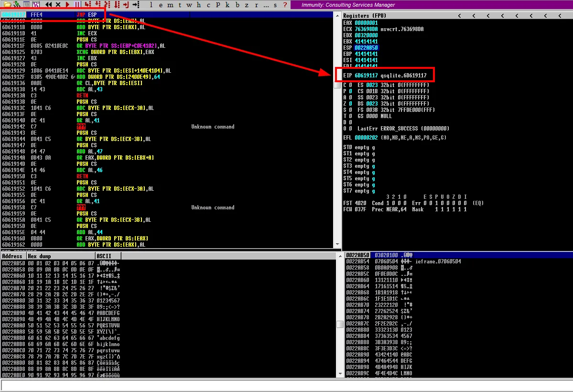Click the Execute till return icon

pos(126,4)
